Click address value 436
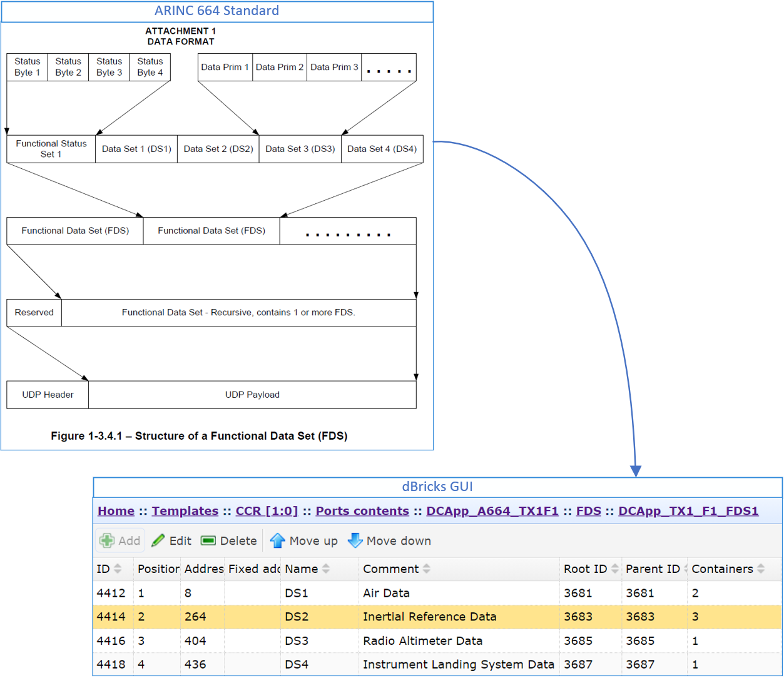 (x=195, y=664)
